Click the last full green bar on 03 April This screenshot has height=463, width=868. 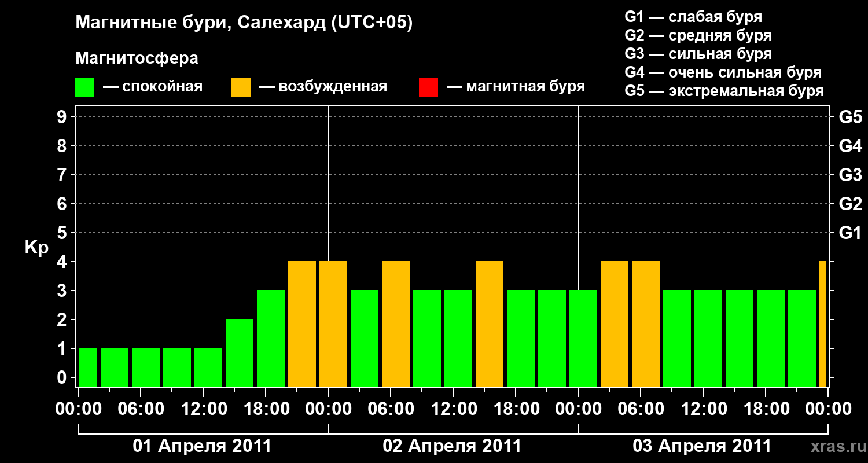802,338
